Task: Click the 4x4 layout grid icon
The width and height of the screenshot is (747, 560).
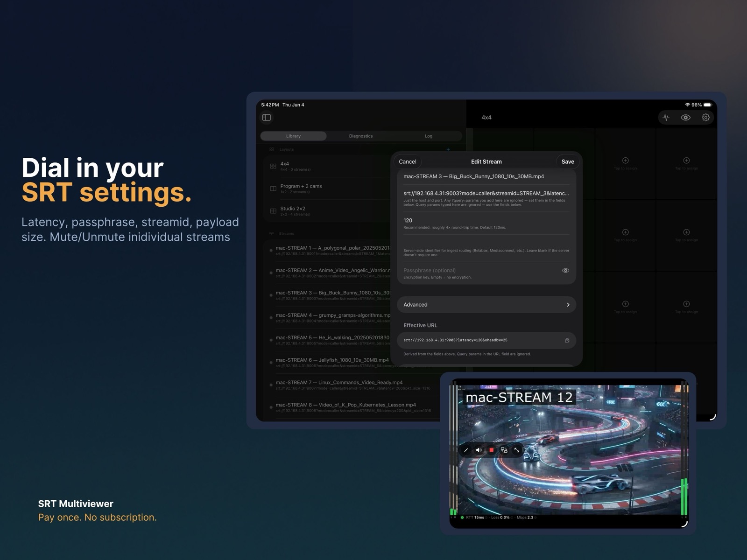Action: tap(273, 166)
